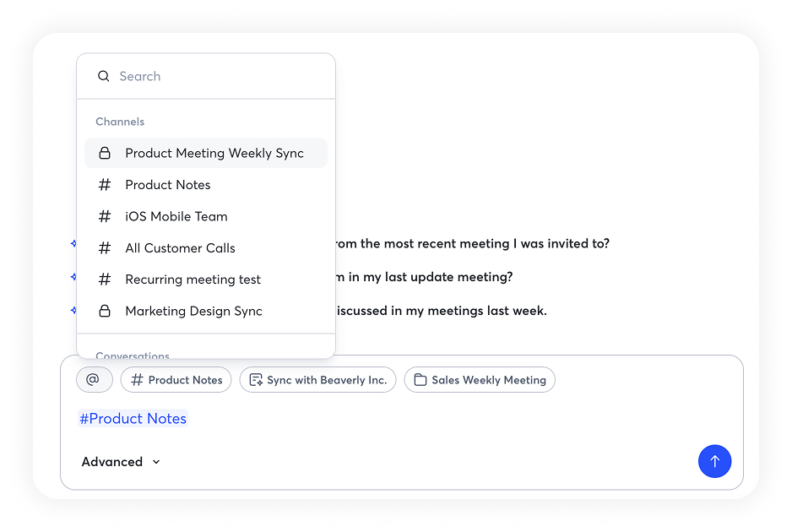
Task: Select Recurring meeting test channel
Action: tap(193, 280)
